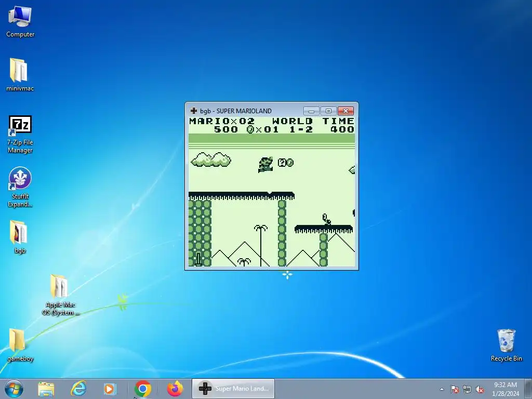Launch Windows Media Player from taskbar
This screenshot has height=399, width=532.
110,389
